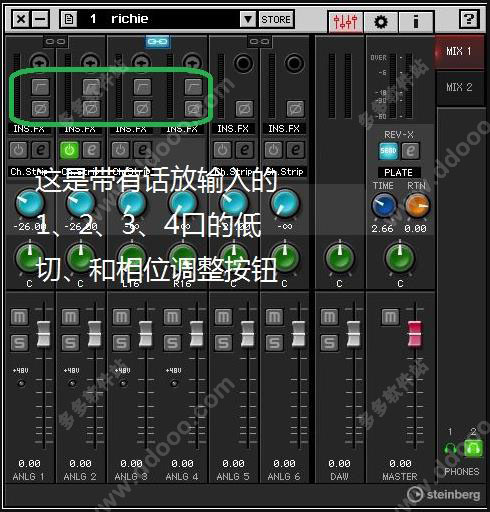
Task: Open the setup gear window
Action: (x=381, y=22)
